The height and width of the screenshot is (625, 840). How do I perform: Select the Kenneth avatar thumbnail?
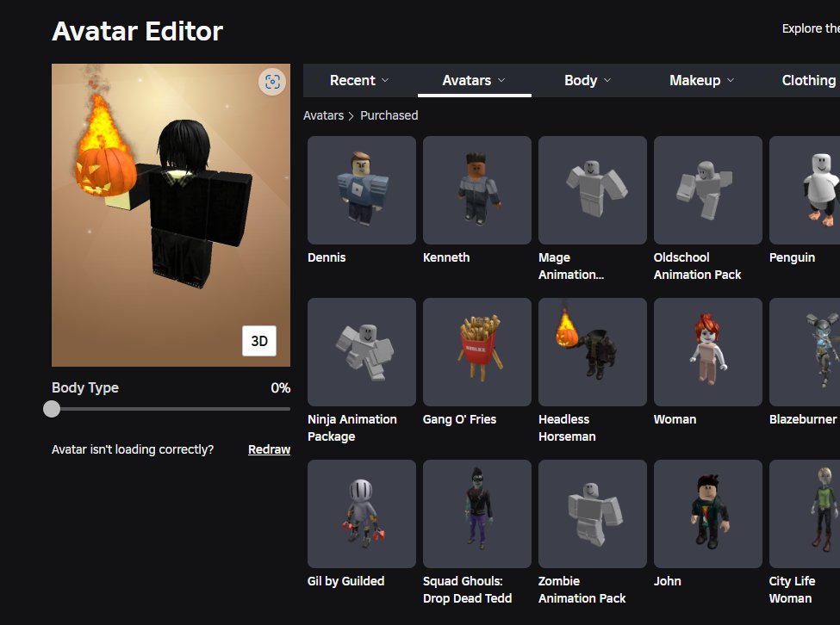click(476, 190)
